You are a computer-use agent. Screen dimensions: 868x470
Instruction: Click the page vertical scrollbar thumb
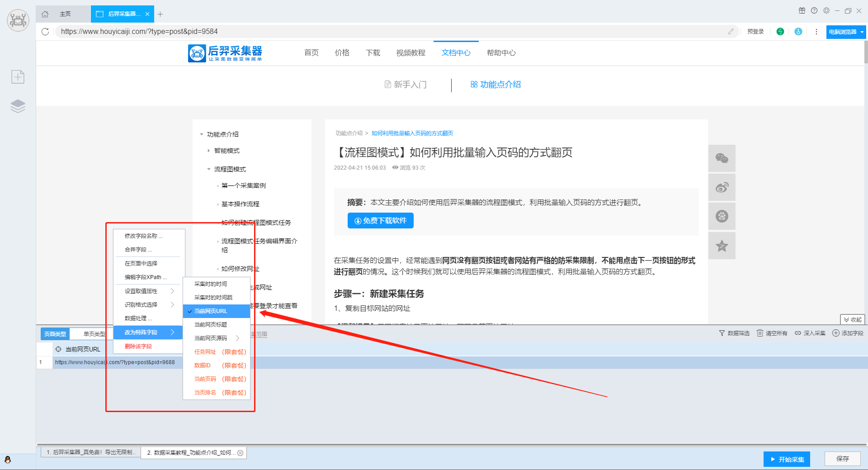(x=866, y=52)
